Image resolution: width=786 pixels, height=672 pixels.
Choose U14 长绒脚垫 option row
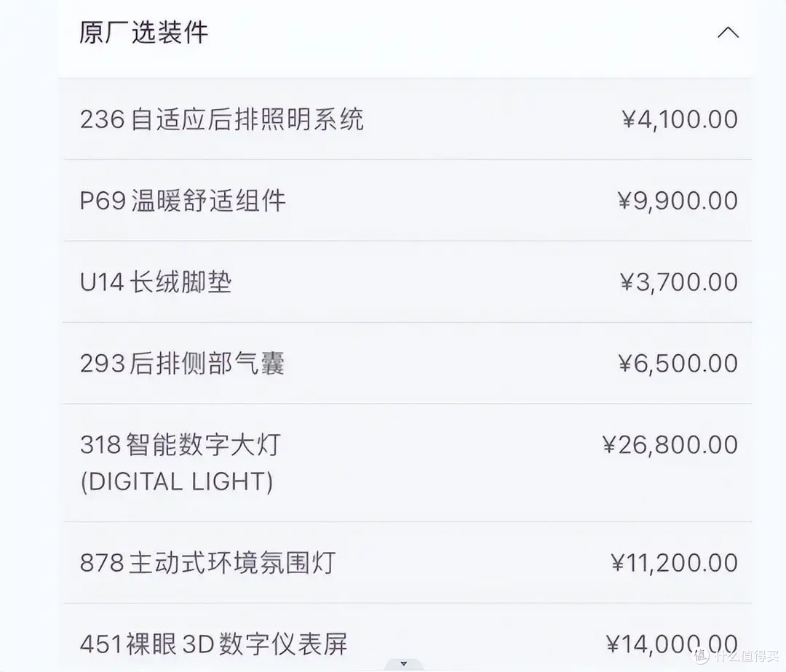point(155,282)
